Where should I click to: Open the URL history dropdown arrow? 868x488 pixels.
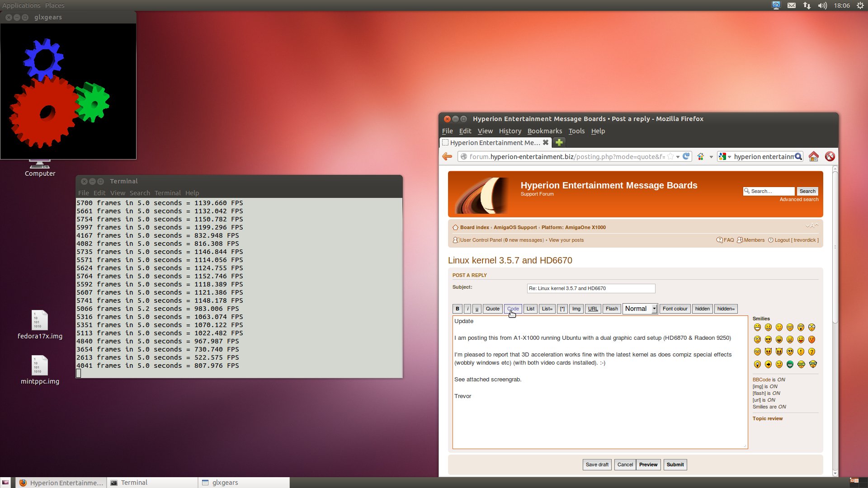point(678,157)
